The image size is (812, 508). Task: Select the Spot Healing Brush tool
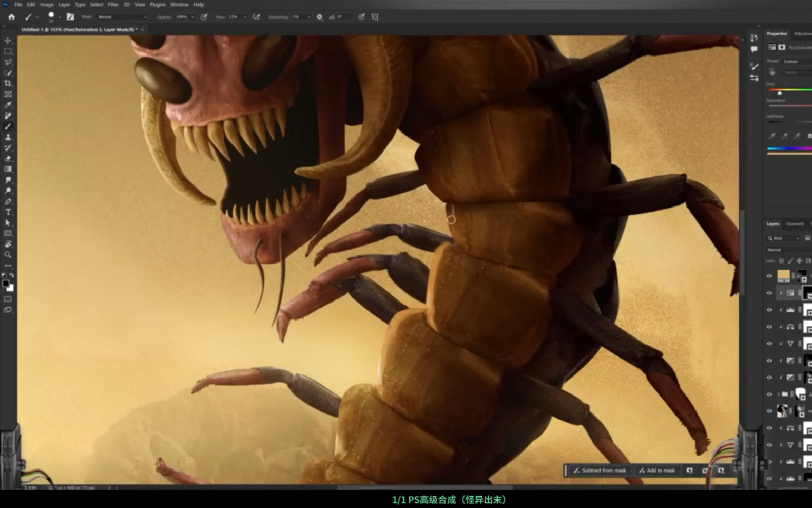[x=8, y=116]
